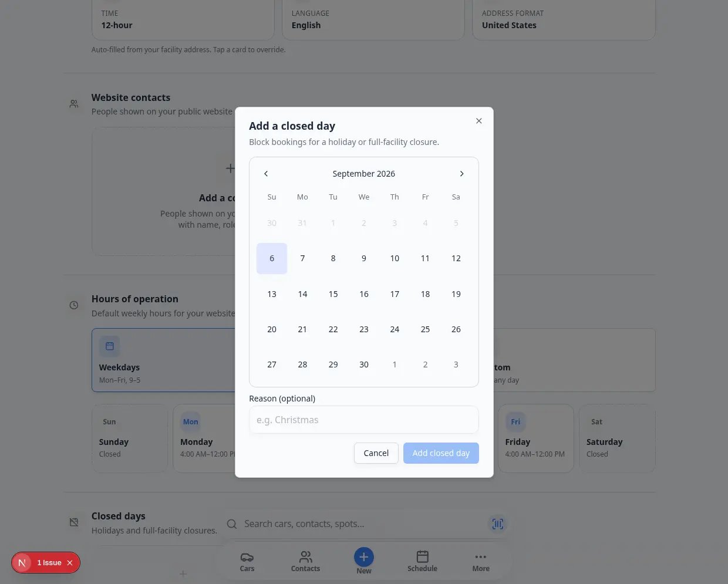Dismiss the 1 Issue badge
Image resolution: width=728 pixels, height=584 pixels.
pos(70,563)
